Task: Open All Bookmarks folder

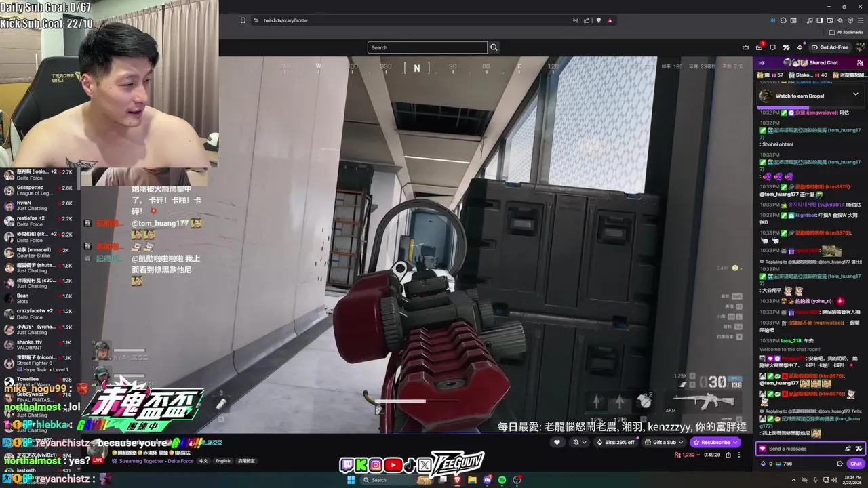Action: [x=846, y=33]
